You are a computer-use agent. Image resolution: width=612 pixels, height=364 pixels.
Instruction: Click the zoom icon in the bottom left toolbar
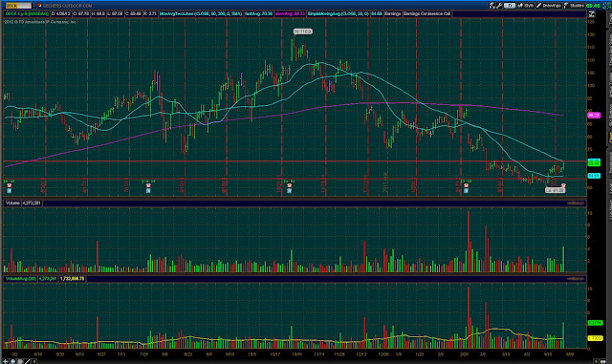click(x=12, y=361)
